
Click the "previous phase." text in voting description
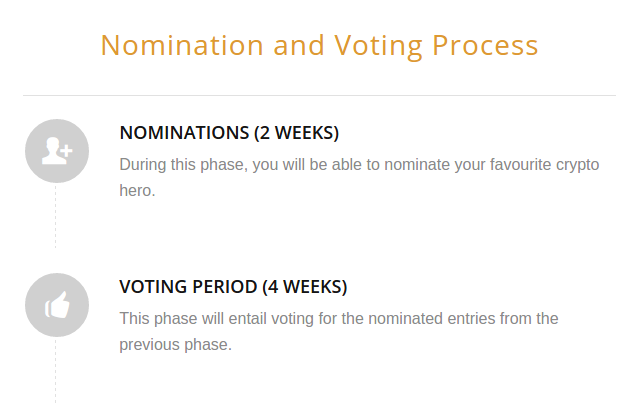(x=176, y=345)
